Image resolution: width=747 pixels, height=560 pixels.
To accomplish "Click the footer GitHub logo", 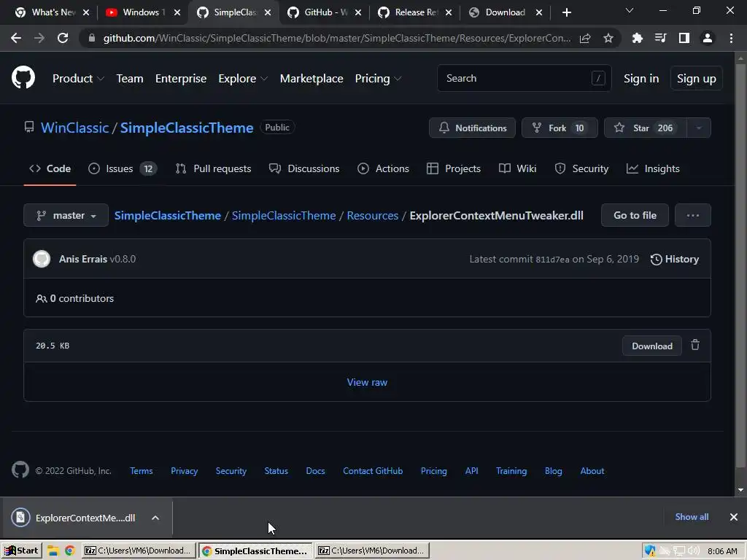I will pos(20,470).
